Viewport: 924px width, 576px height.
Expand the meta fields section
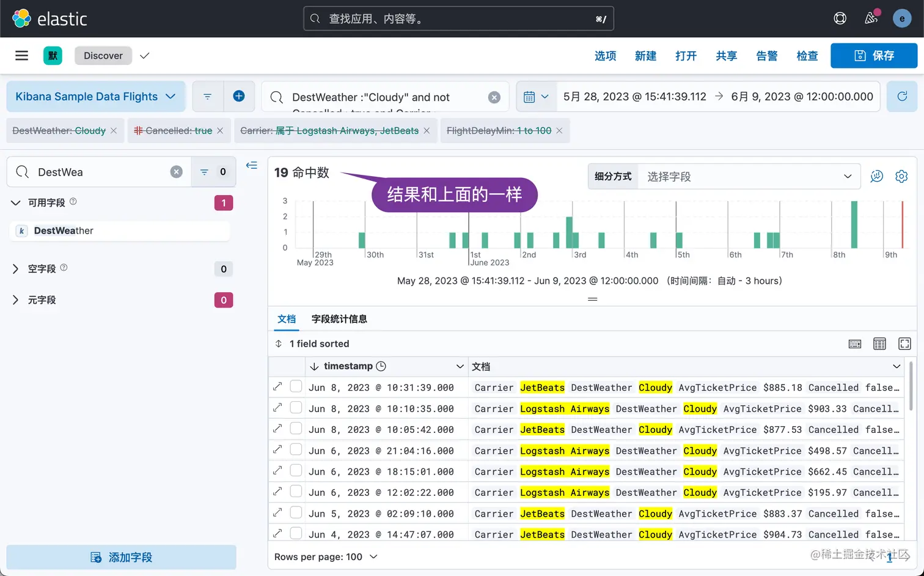(16, 300)
